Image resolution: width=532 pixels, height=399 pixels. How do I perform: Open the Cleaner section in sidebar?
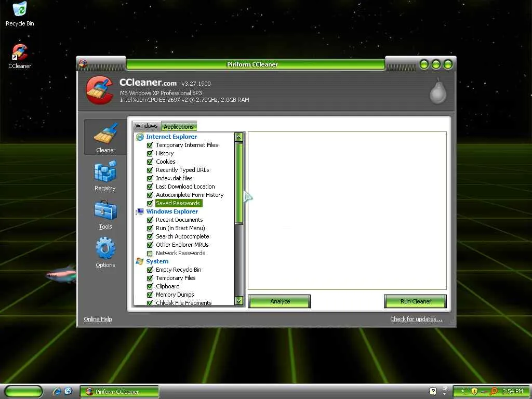105,137
